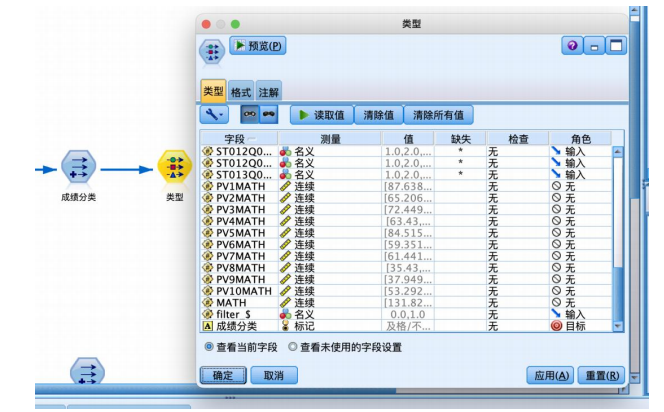Screen dimensions: 664x412
Task: Click the value cell 0.0,1.0
Action: coord(408,314)
